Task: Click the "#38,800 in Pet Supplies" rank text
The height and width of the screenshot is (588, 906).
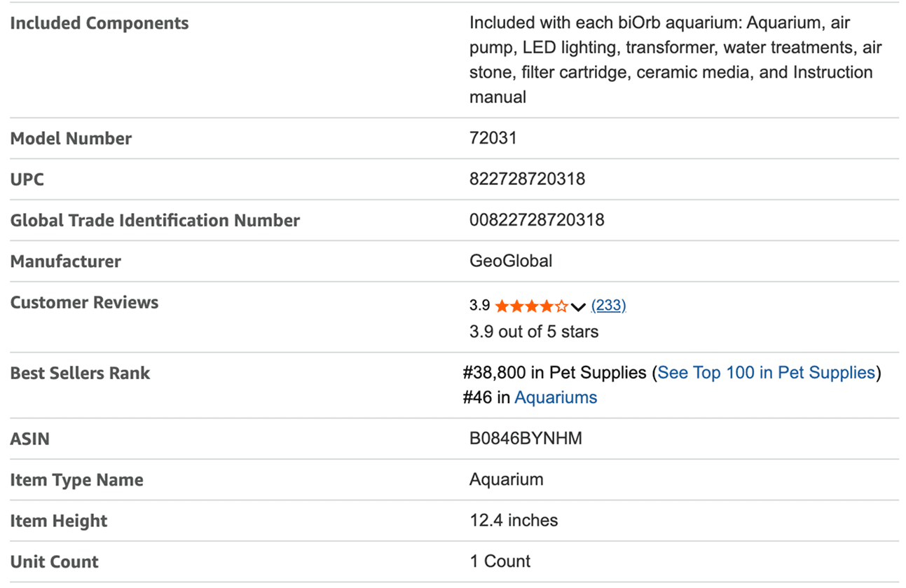Action: click(554, 373)
